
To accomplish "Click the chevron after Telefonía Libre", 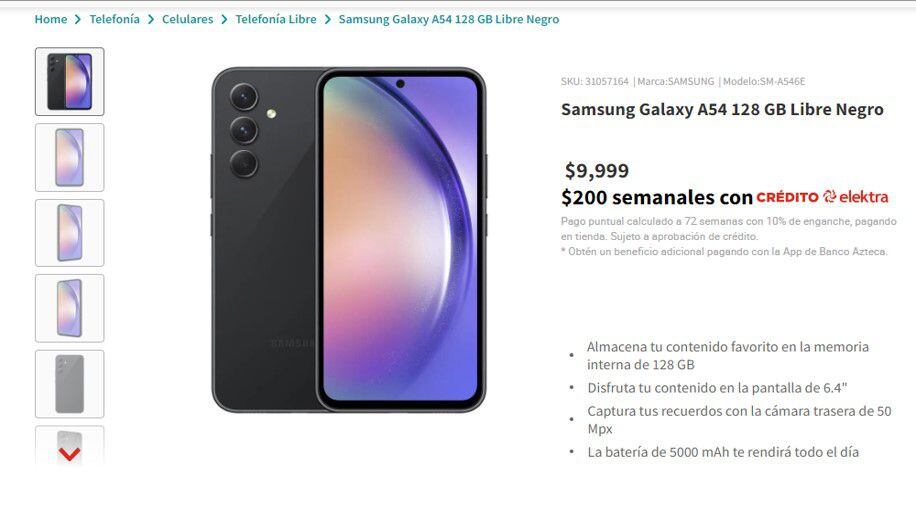I will (x=327, y=19).
